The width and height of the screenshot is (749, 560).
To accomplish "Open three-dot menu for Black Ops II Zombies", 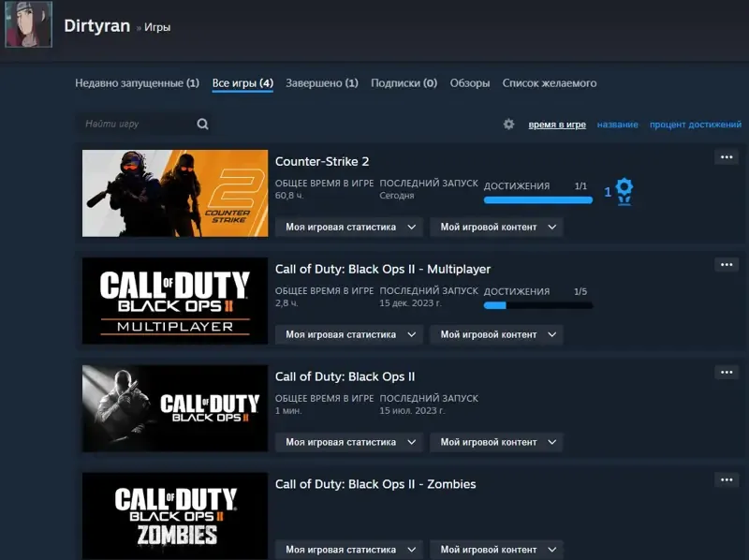I will 727,479.
